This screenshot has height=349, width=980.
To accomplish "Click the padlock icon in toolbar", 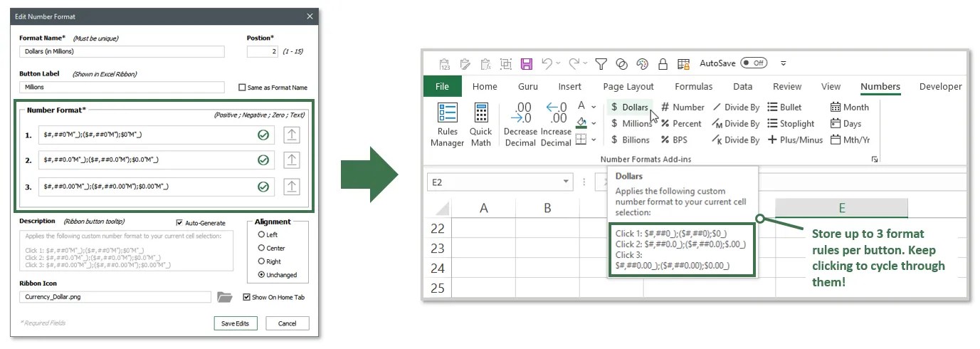I will click(663, 63).
